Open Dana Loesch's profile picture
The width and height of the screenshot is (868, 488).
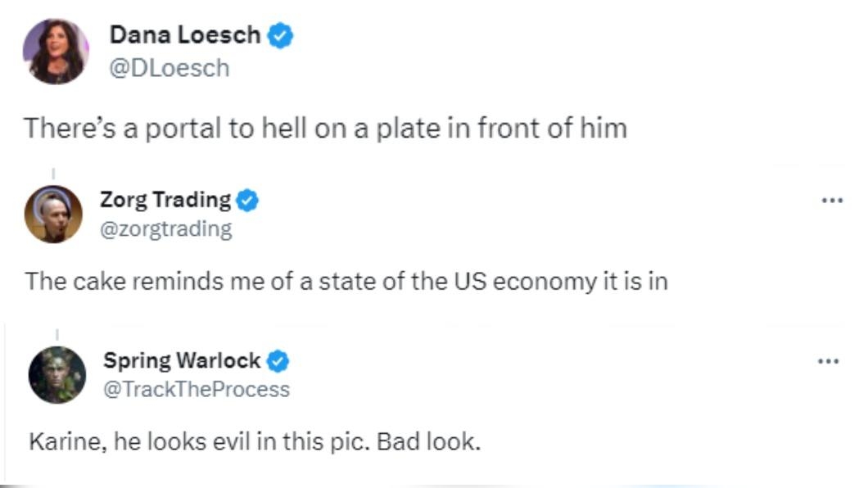tap(56, 52)
